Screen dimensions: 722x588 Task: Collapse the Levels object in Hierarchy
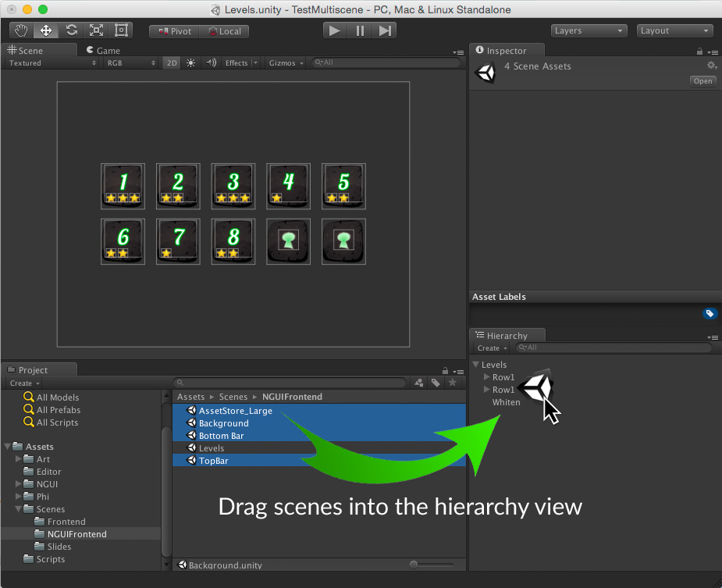(x=476, y=364)
